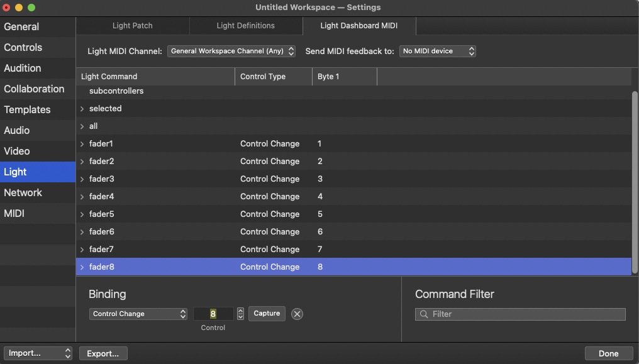This screenshot has width=639, height=364.
Task: Expand the fader1 row chevron
Action: 82,144
